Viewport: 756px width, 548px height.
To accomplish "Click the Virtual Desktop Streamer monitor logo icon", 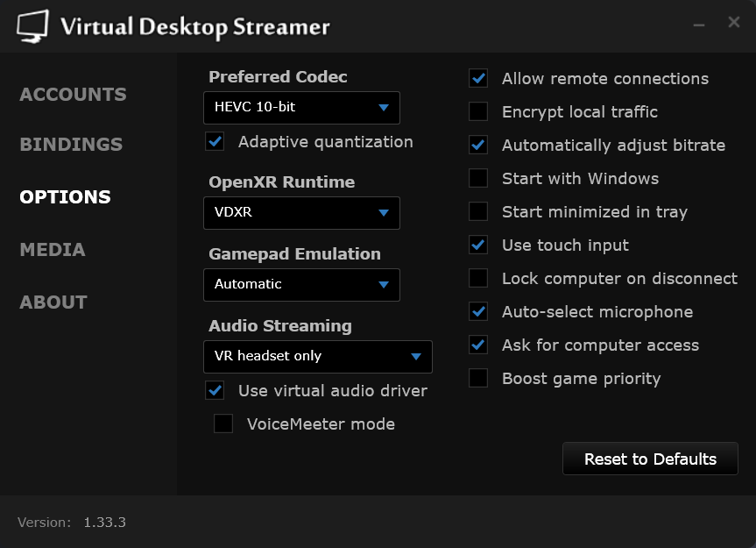I will [33, 25].
